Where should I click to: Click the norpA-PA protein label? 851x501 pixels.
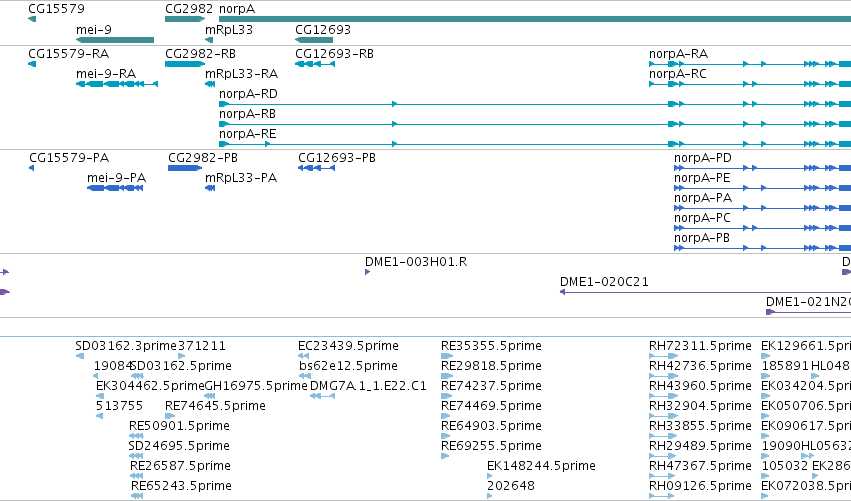tap(703, 198)
